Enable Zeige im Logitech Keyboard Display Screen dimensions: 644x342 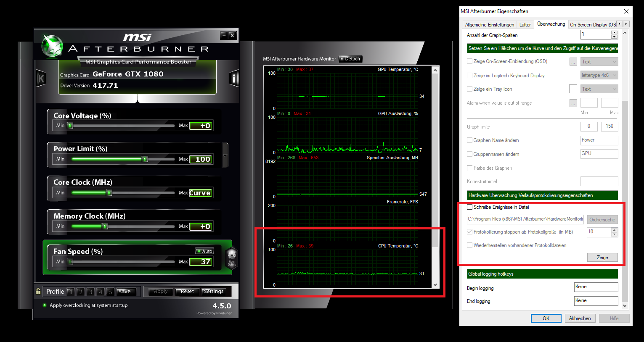[x=469, y=76]
